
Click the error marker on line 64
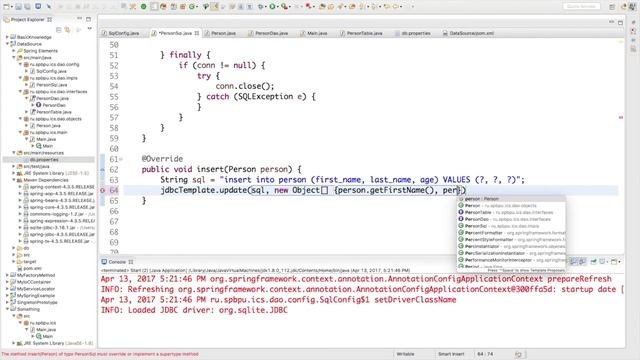(102, 190)
